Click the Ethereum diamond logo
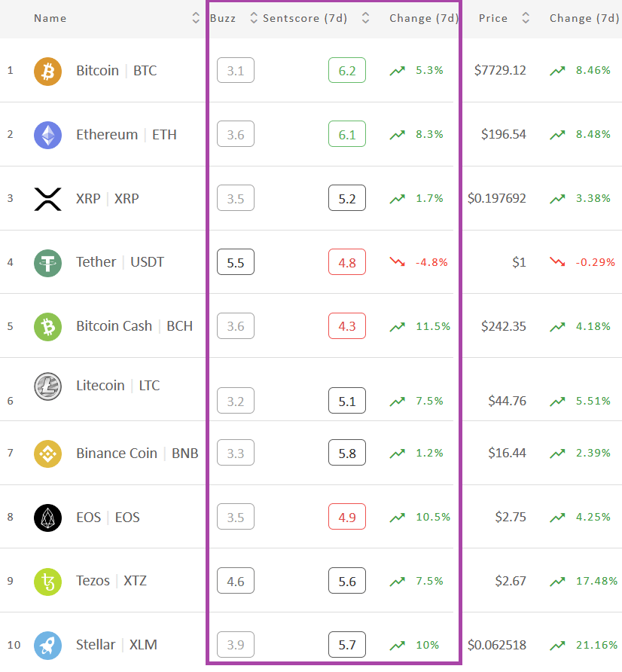Viewport: 622px width, 672px height. pos(47,135)
